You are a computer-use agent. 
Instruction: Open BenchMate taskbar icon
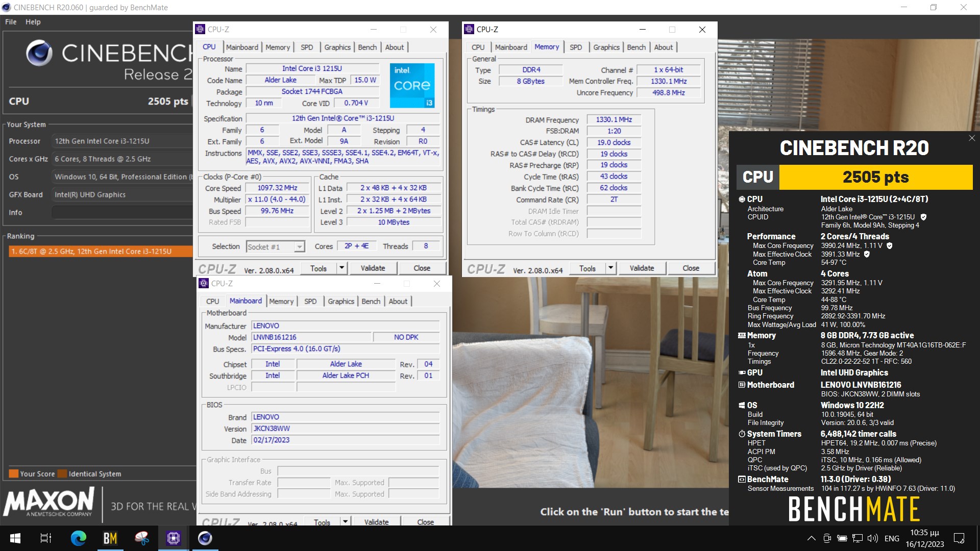click(x=110, y=538)
